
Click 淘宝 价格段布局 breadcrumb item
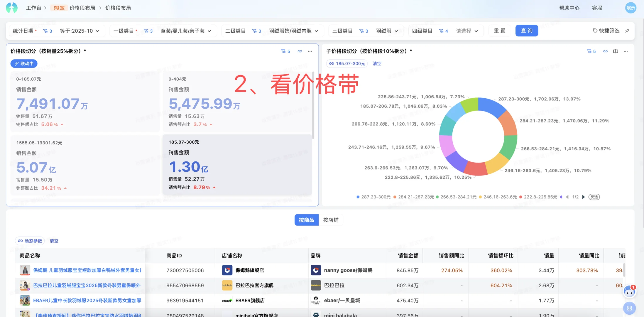click(x=73, y=8)
